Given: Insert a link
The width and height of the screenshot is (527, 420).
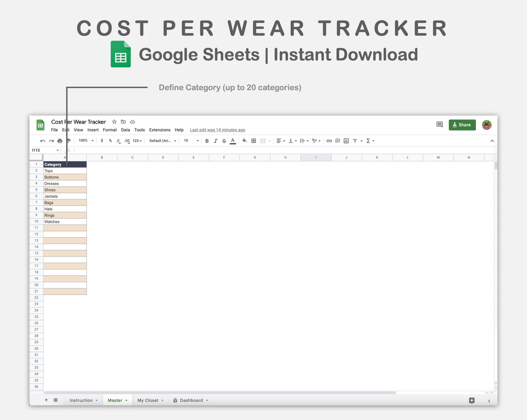Looking at the screenshot, I should [x=329, y=141].
